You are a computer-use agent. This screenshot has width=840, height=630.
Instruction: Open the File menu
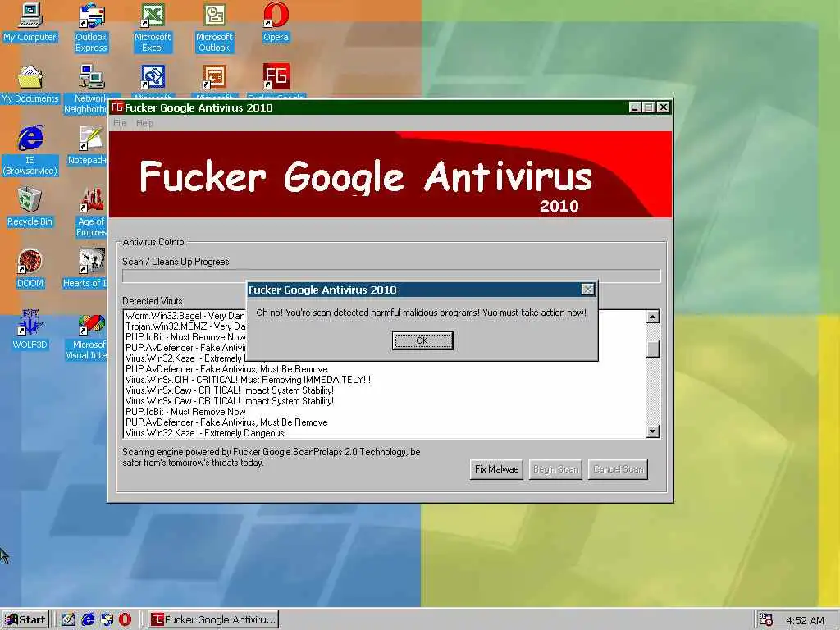coord(120,123)
